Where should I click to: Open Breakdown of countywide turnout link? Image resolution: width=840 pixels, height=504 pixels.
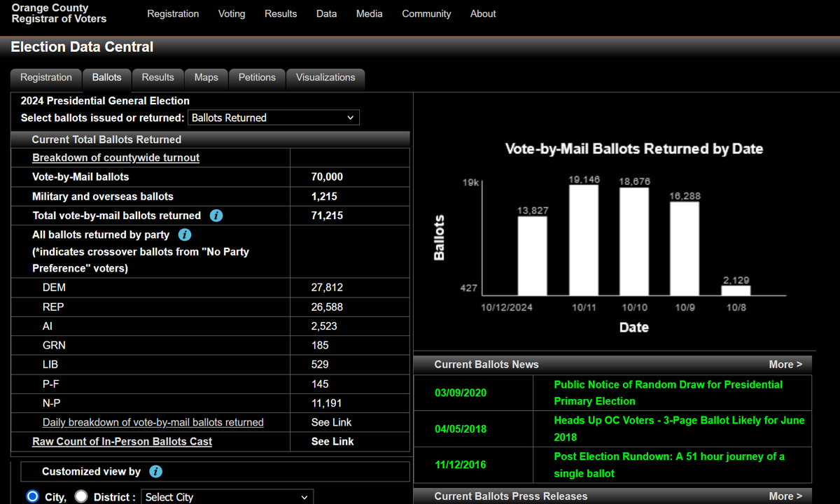pos(115,157)
